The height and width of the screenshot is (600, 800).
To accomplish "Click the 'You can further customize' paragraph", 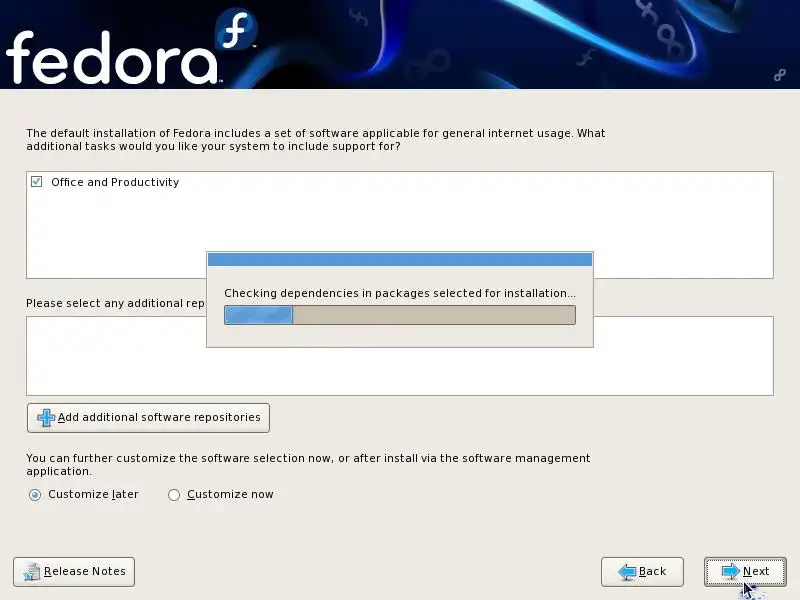I will click(x=308, y=464).
